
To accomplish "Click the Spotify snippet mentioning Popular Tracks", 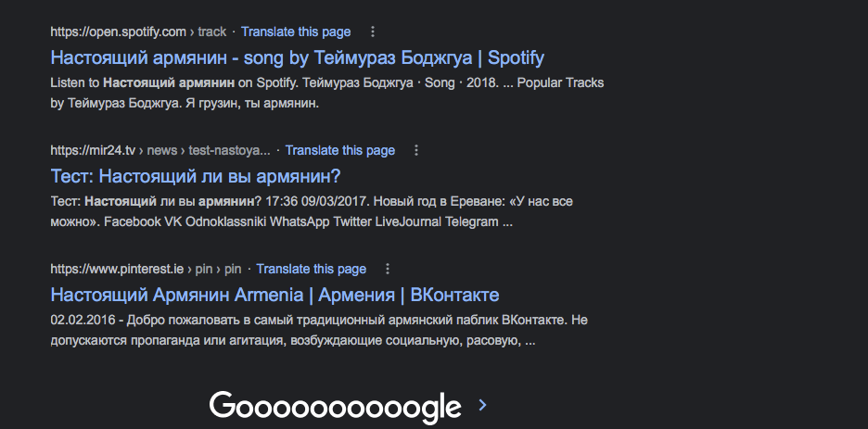I will [327, 93].
